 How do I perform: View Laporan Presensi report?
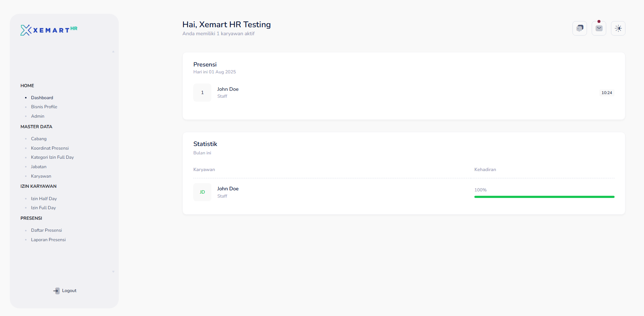(48, 240)
